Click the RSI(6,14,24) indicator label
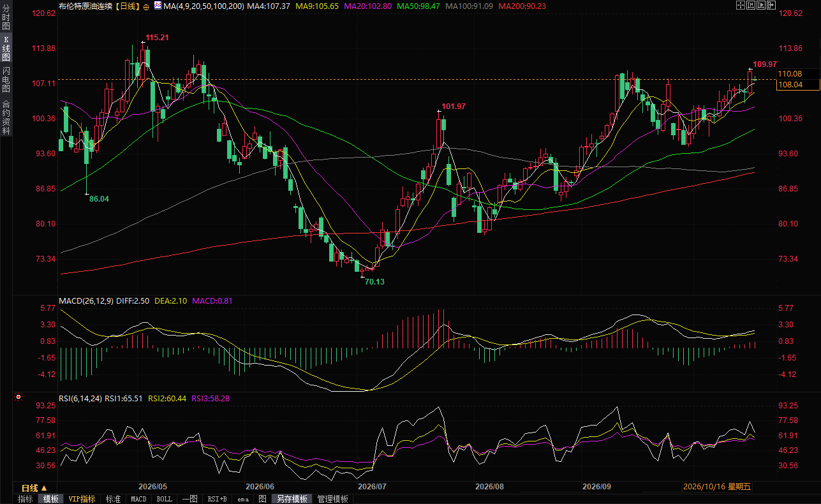Screen dimensions: 821x504 (80, 398)
